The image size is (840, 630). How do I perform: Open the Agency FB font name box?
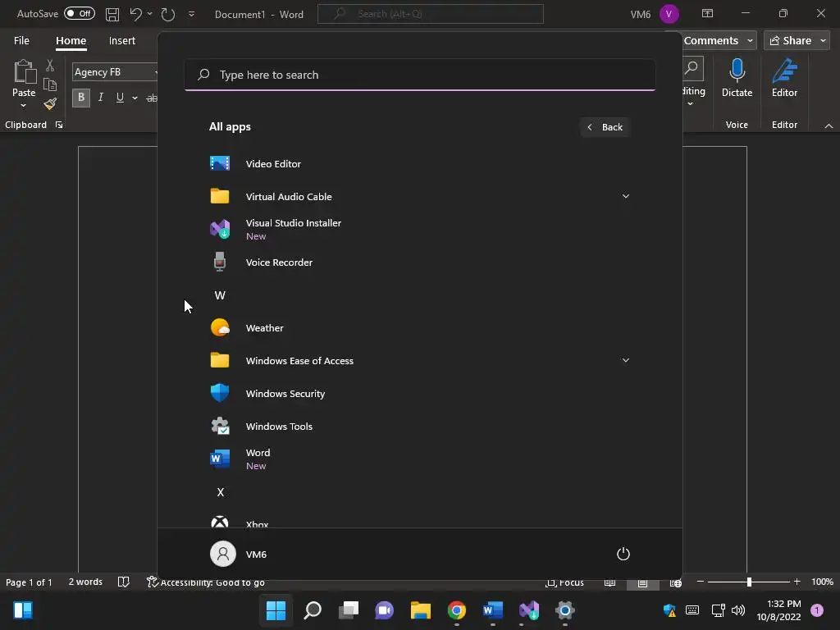coord(113,72)
